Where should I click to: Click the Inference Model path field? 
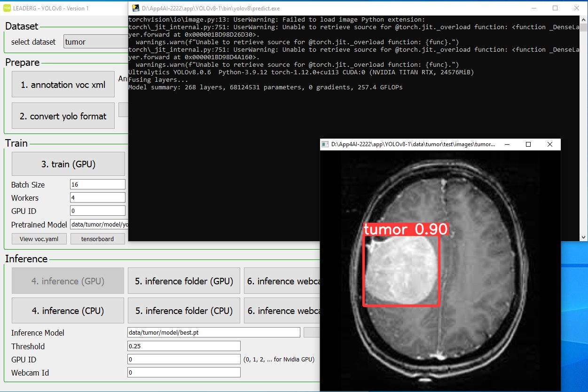(x=214, y=332)
